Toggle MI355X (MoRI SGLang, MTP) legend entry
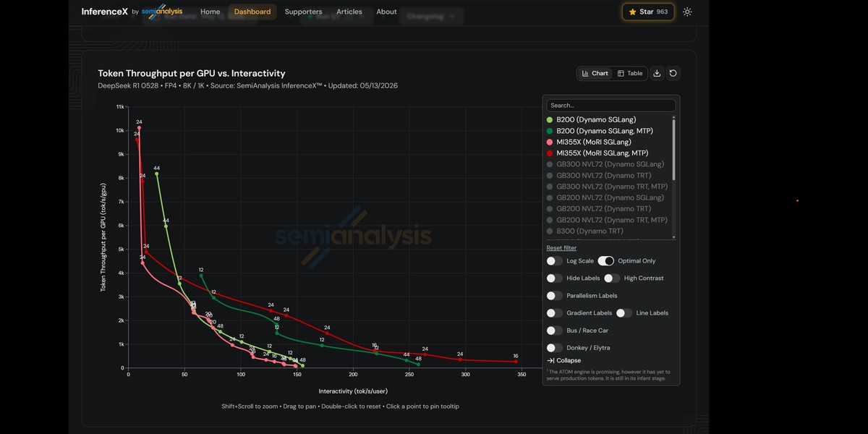This screenshot has width=868, height=434. tap(597, 153)
